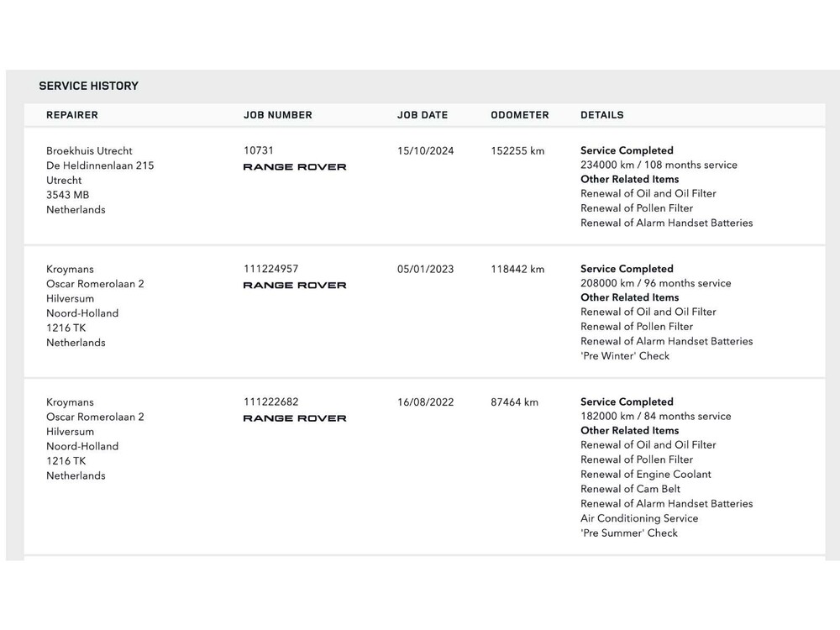Click the Job Date column header
The height and width of the screenshot is (630, 840).
click(x=423, y=115)
